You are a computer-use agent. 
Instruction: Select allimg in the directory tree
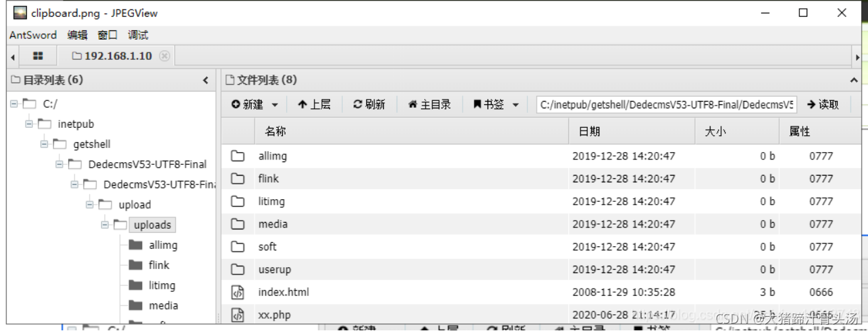click(x=163, y=245)
